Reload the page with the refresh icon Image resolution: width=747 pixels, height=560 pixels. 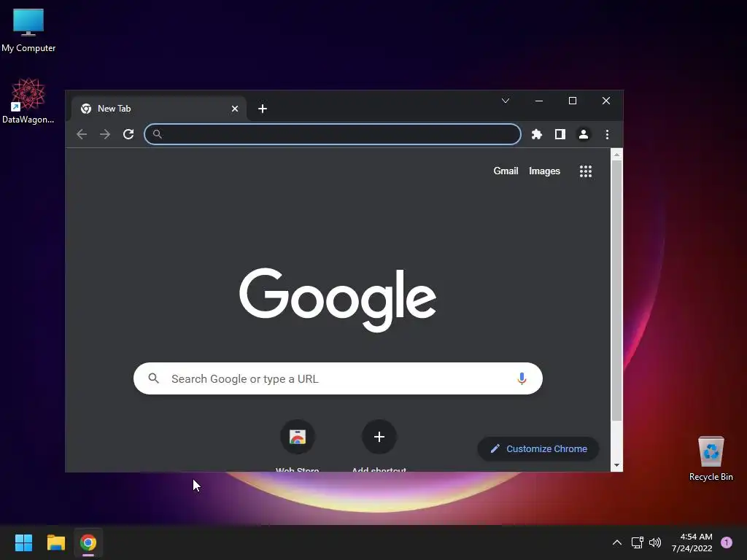click(128, 134)
